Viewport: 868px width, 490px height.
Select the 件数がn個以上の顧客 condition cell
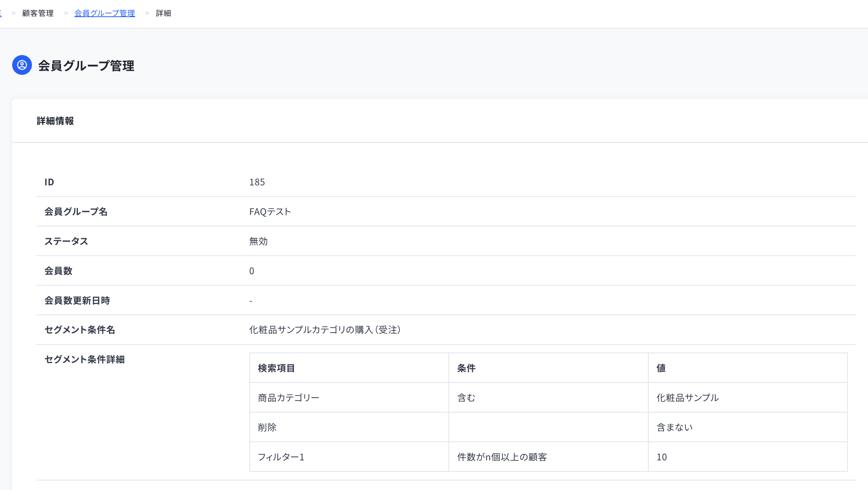[548, 457]
